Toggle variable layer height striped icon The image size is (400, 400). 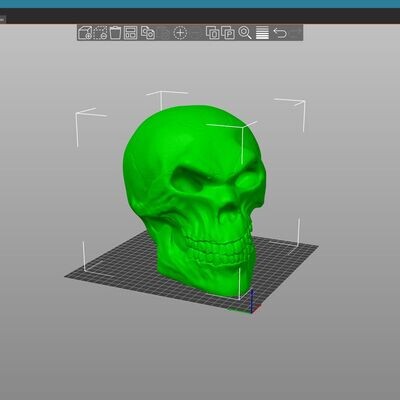click(x=262, y=33)
